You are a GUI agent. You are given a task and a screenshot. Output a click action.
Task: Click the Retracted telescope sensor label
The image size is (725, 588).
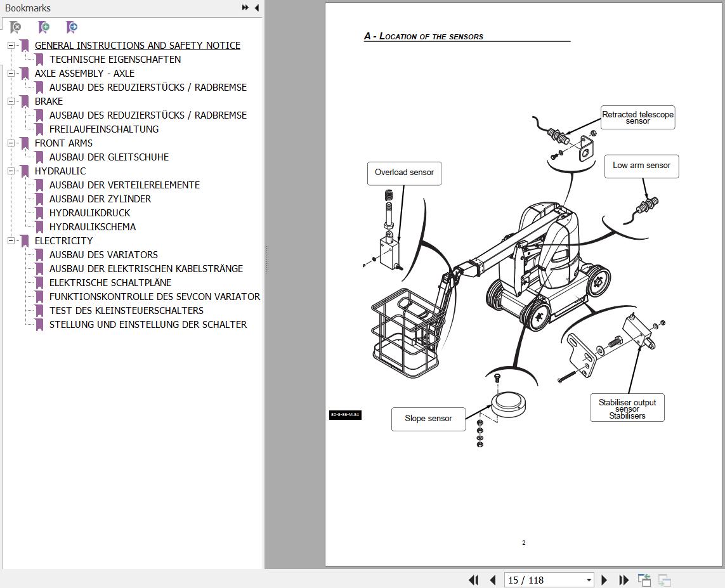(x=637, y=117)
